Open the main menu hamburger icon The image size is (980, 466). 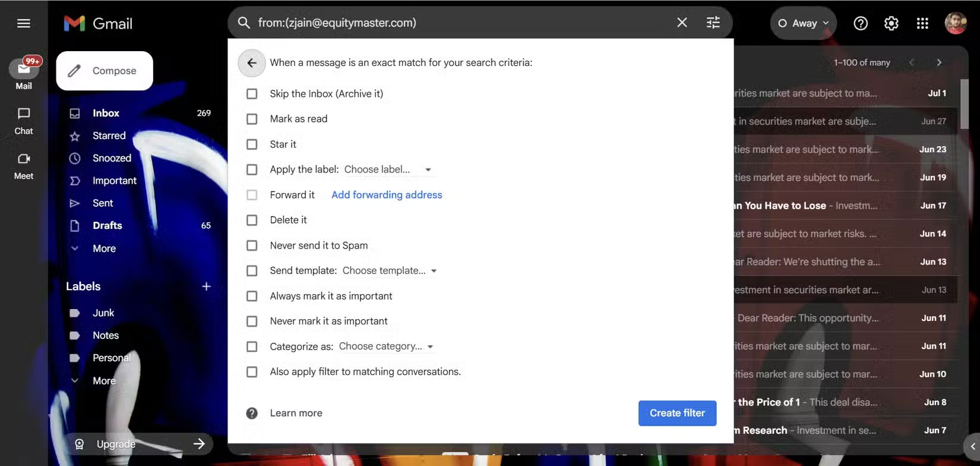coord(24,23)
